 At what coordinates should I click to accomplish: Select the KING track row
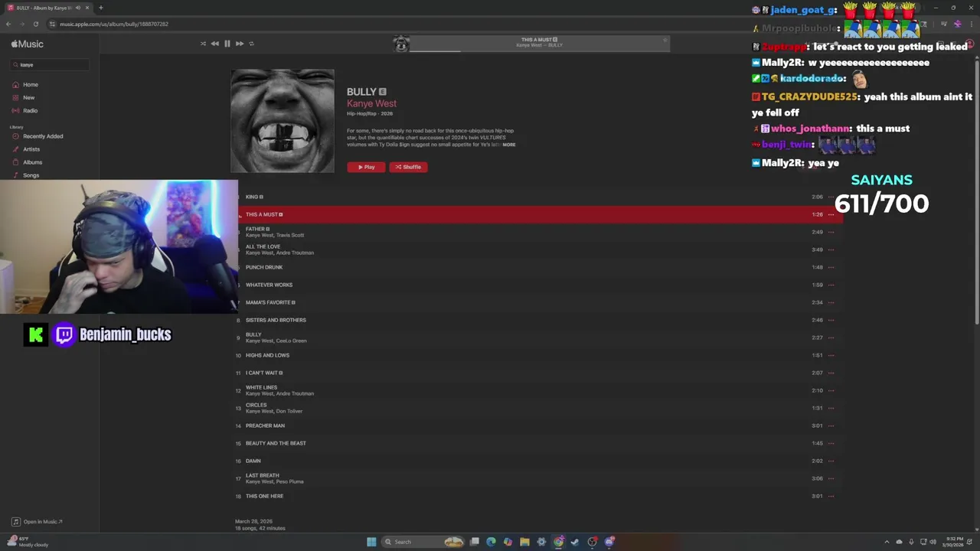tap(536, 197)
